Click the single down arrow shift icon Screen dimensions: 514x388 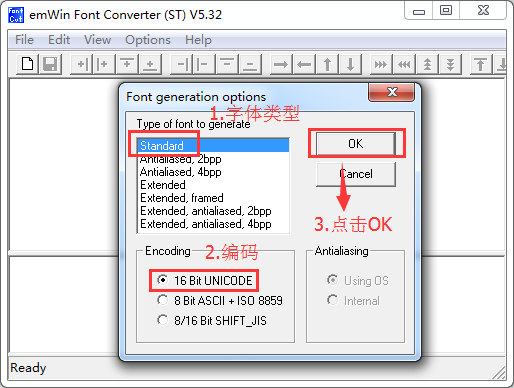pos(350,64)
